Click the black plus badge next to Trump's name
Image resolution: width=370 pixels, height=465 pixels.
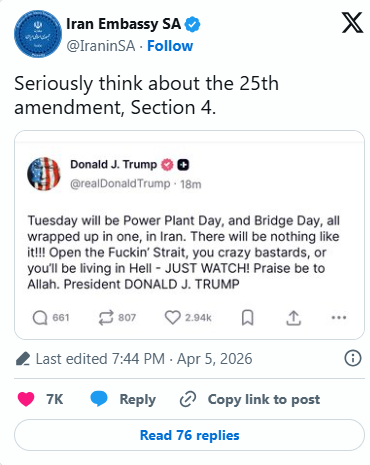pos(183,165)
